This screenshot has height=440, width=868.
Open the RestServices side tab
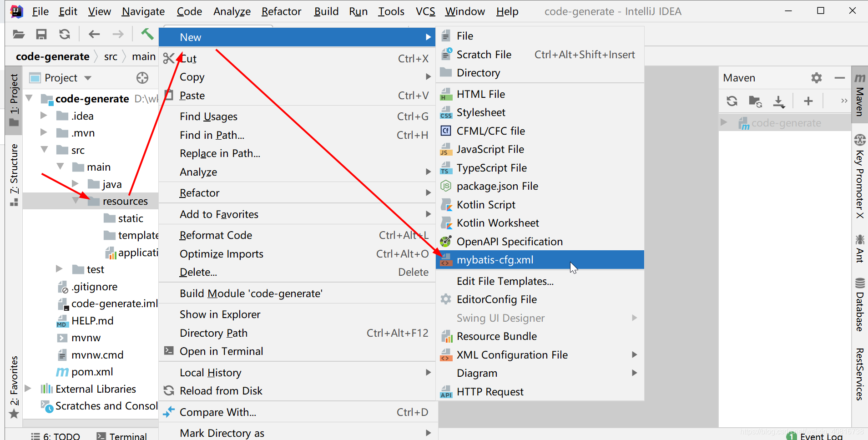point(859,374)
